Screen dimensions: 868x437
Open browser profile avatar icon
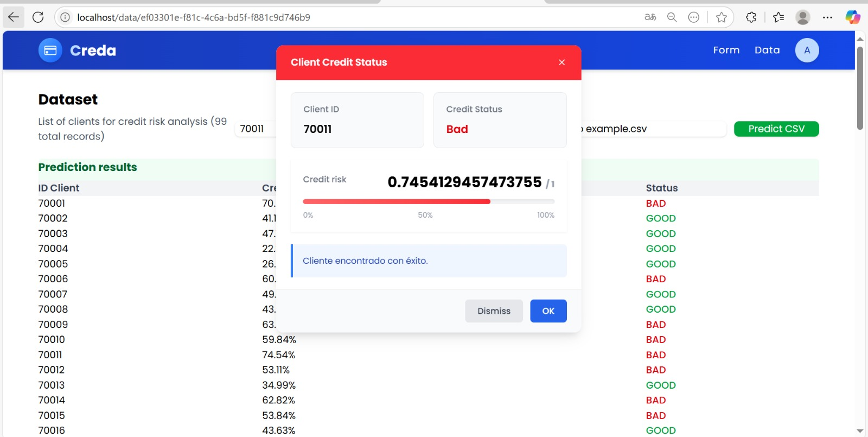[x=803, y=17]
